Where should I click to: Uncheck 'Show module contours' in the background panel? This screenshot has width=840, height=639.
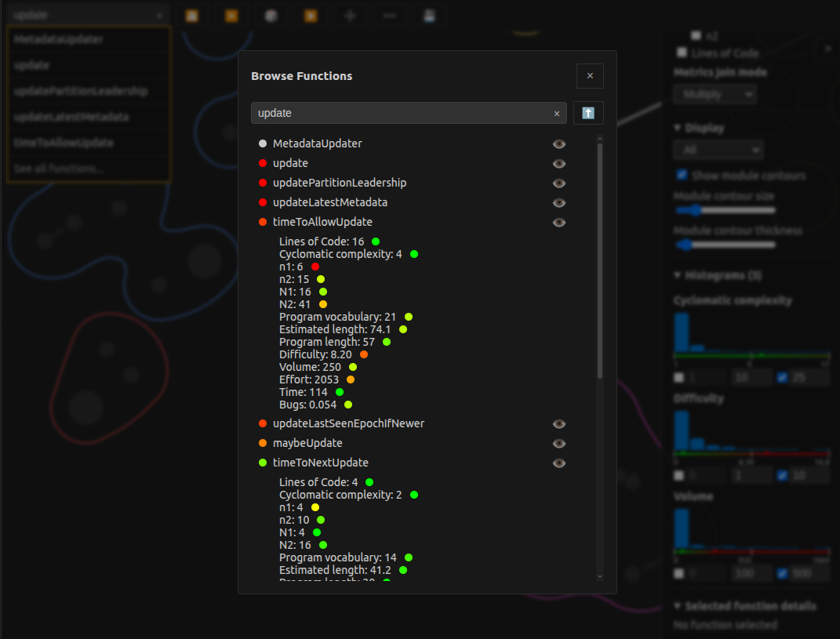pyautogui.click(x=682, y=175)
